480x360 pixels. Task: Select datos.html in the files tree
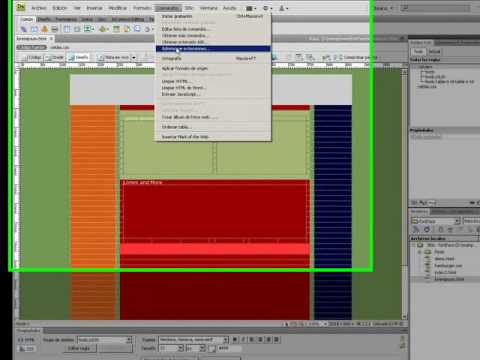(x=444, y=259)
